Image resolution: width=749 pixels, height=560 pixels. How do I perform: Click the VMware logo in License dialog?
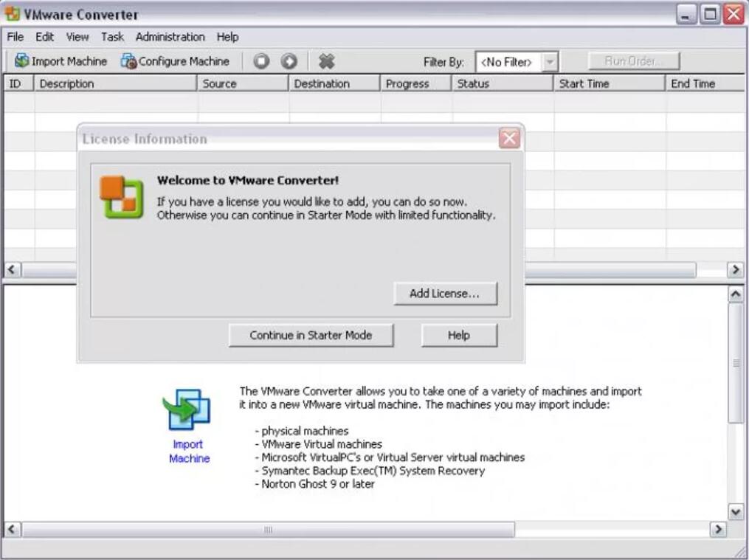click(x=121, y=197)
